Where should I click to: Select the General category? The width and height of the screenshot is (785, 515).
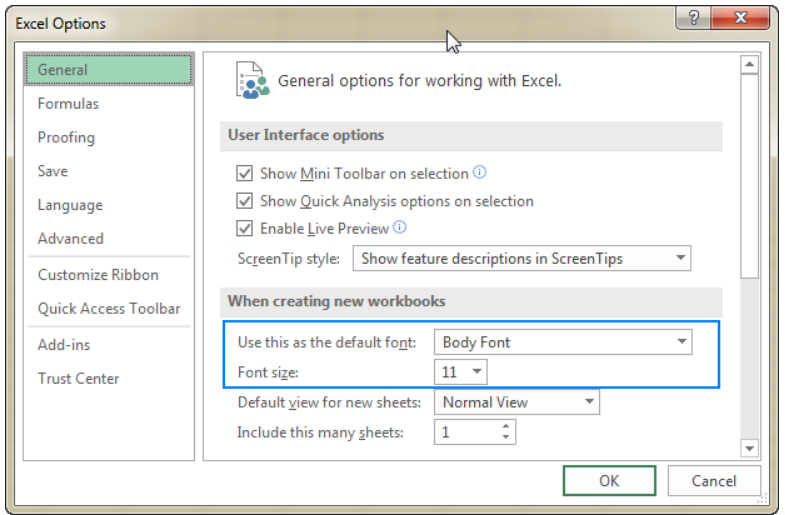(109, 70)
